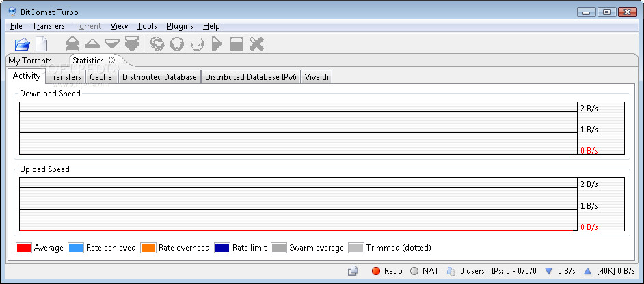Switch to the My Torrents tab
This screenshot has width=644, height=284.
(x=30, y=61)
